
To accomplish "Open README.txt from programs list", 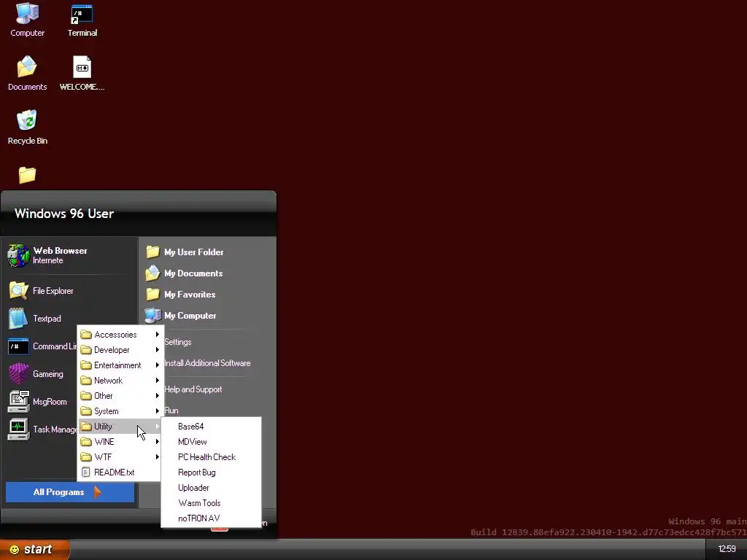I will [120, 472].
